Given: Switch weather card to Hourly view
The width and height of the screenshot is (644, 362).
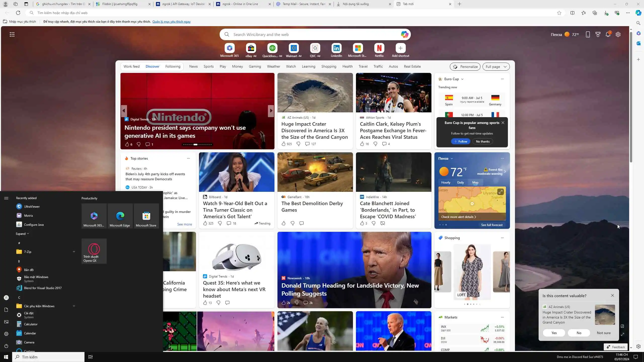Looking at the screenshot, I should point(446,183).
